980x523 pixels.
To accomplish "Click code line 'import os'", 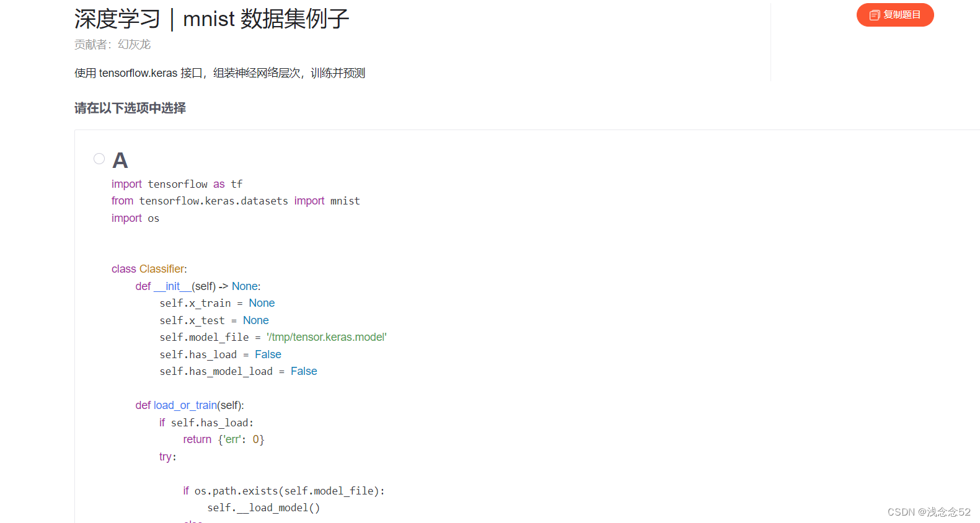I will tap(135, 218).
